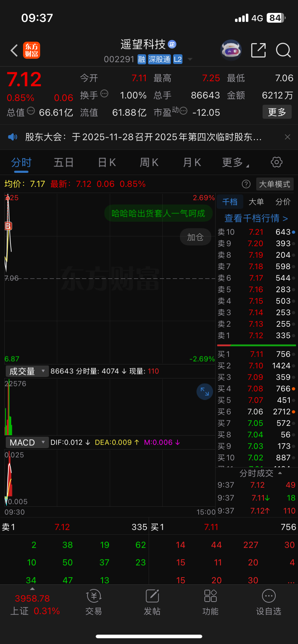Viewport: 298px width, 644px height.
Task: Open the 交易 trade icon
Action: tap(94, 602)
